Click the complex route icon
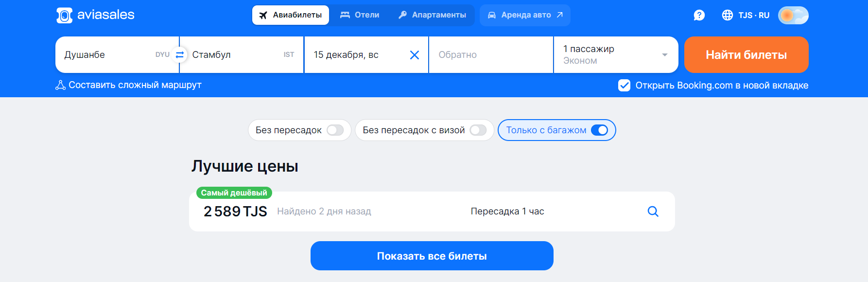Viewport: 868px width, 282px height. coord(60,85)
